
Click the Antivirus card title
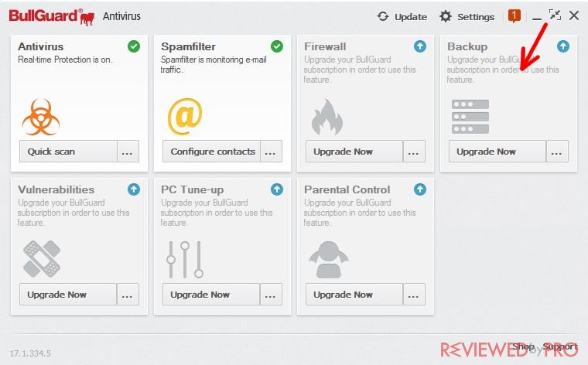pos(40,46)
